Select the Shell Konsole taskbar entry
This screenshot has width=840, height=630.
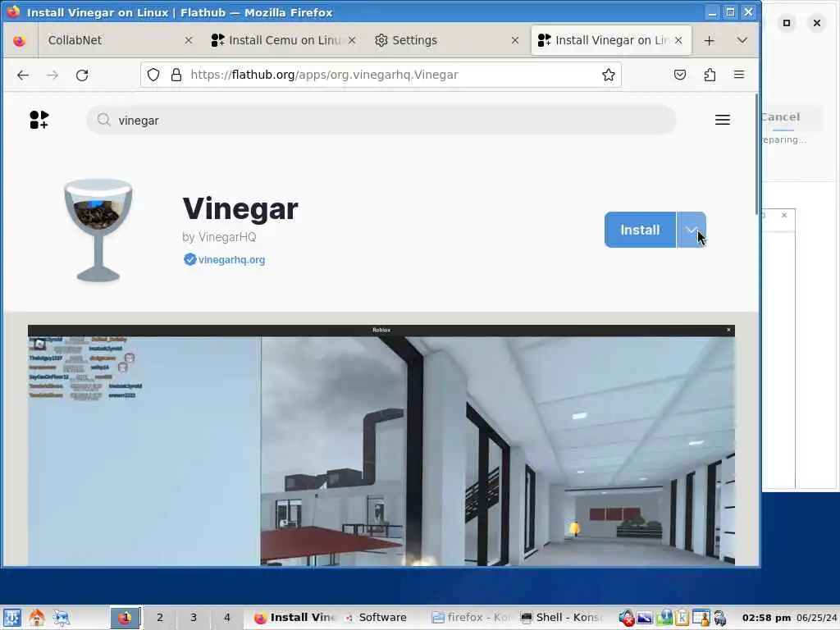tap(561, 618)
